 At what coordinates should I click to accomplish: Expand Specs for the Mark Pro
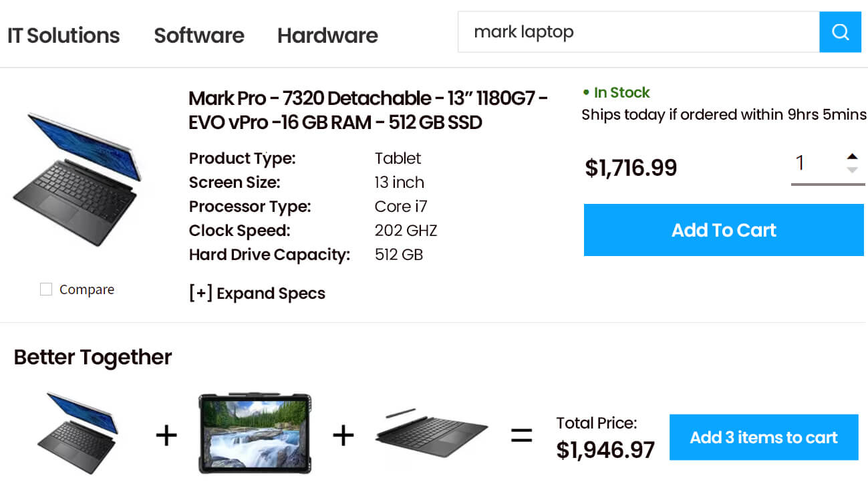(x=257, y=293)
